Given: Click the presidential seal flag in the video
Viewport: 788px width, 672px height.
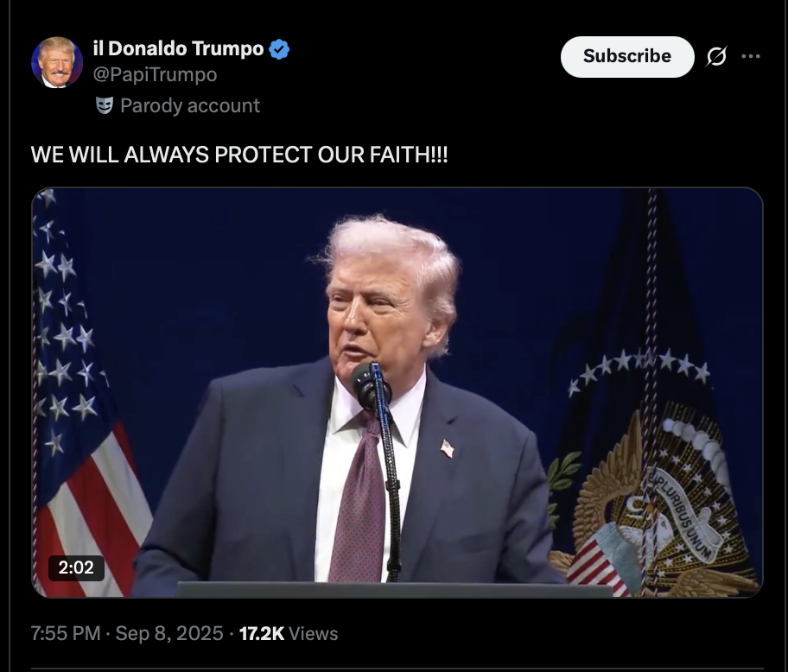Looking at the screenshot, I should 653,452.
